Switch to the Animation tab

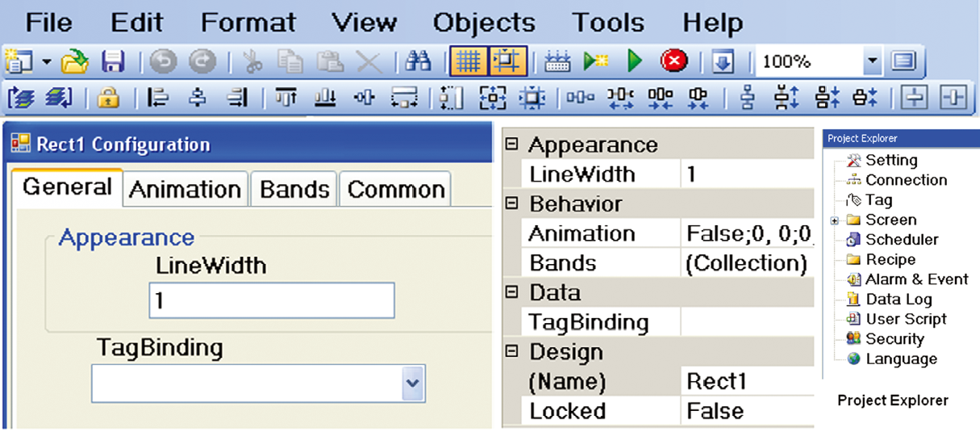tap(186, 190)
